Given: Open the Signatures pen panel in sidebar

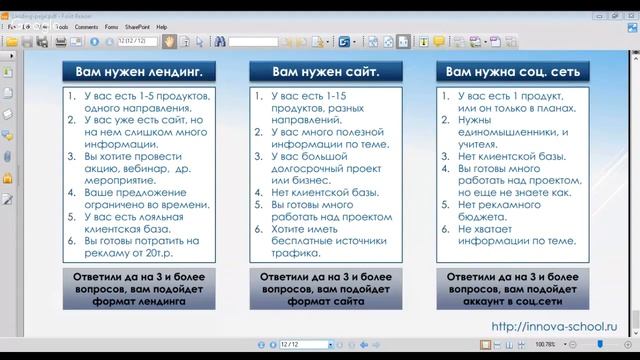Looking at the screenshot, I should 8,199.
